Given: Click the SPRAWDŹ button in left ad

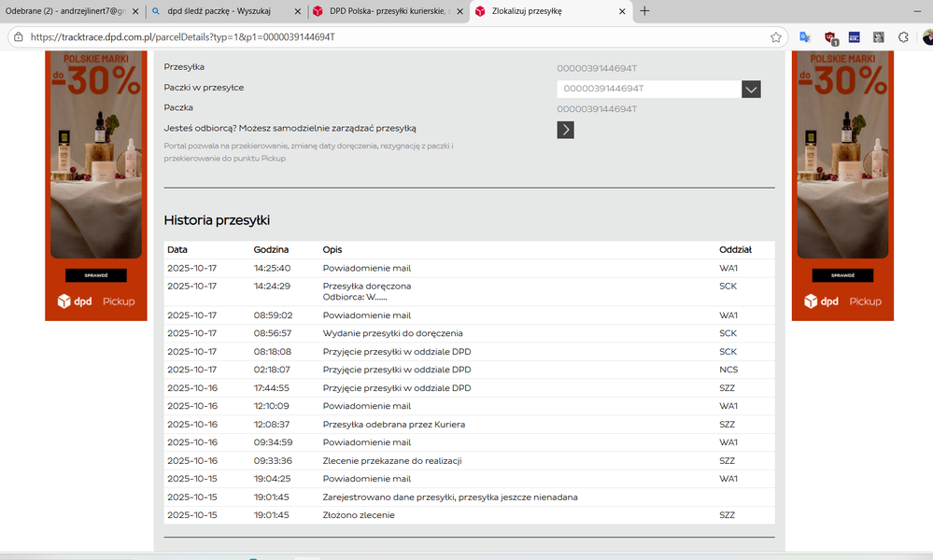Looking at the screenshot, I should (95, 276).
